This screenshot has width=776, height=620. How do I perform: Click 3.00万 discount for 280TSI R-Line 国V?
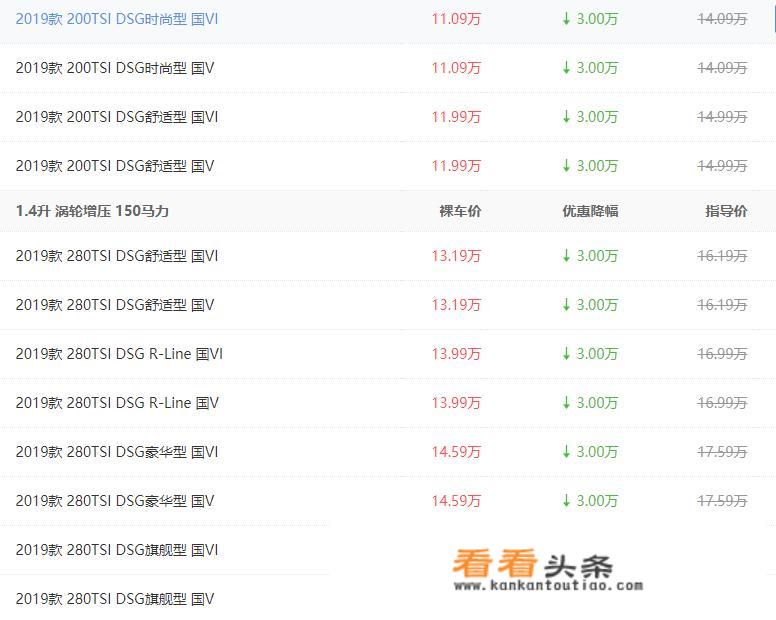tap(590, 403)
